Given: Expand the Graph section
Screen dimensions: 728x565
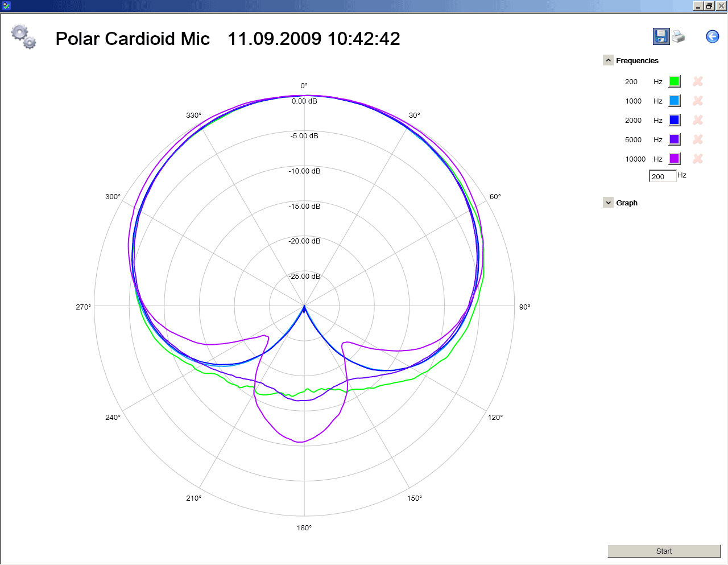Looking at the screenshot, I should click(x=608, y=203).
